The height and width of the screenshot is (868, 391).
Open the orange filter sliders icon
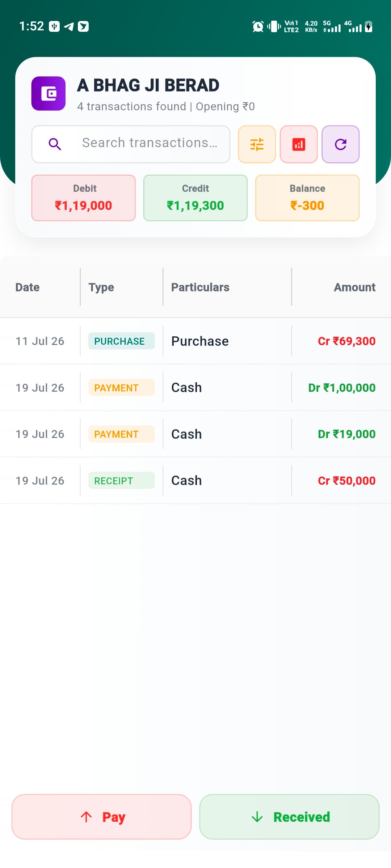(x=257, y=144)
